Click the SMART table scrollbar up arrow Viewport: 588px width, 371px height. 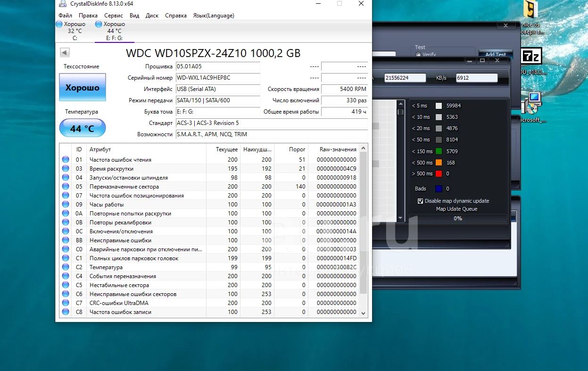tap(363, 148)
